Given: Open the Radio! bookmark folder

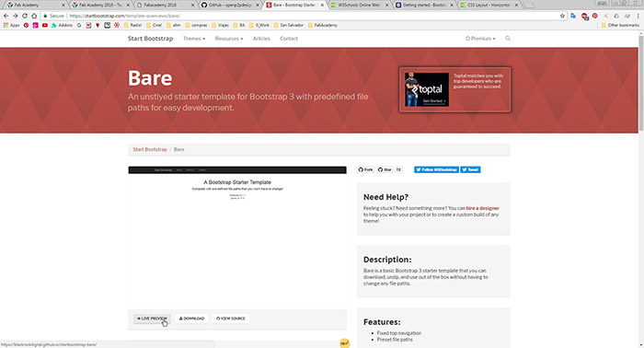Looking at the screenshot, I should pyautogui.click(x=132, y=25).
